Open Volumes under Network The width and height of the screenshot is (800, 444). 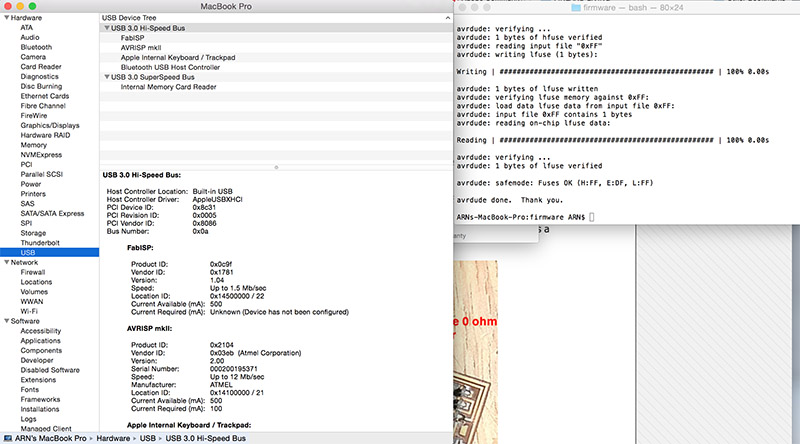(34, 291)
